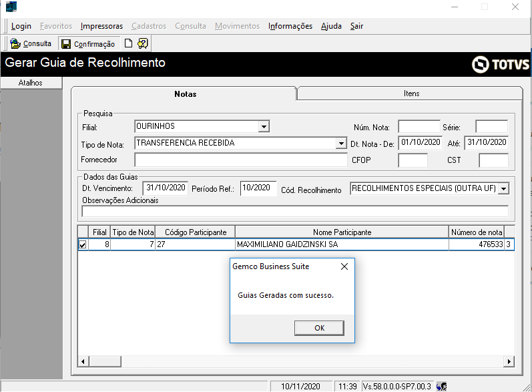This screenshot has width=532, height=392.
Task: Click the version Vs.58.0.0.0-SP7.00.3 text
Action: point(397,386)
